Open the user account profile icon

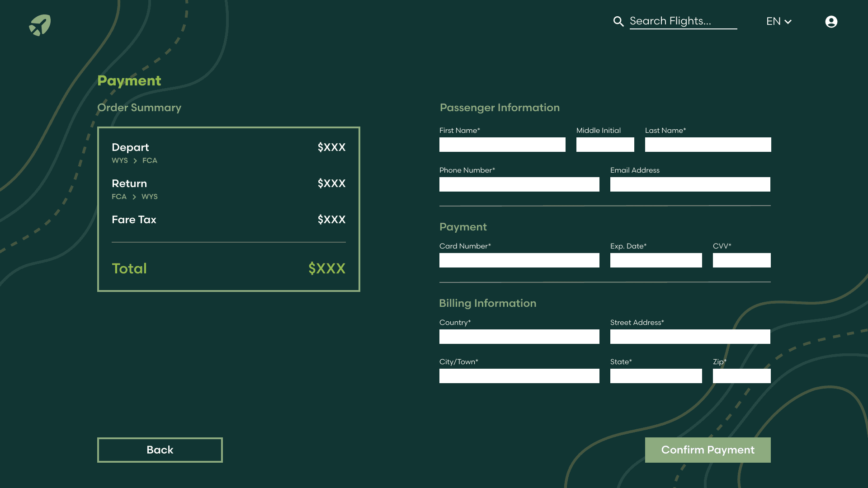pos(831,22)
